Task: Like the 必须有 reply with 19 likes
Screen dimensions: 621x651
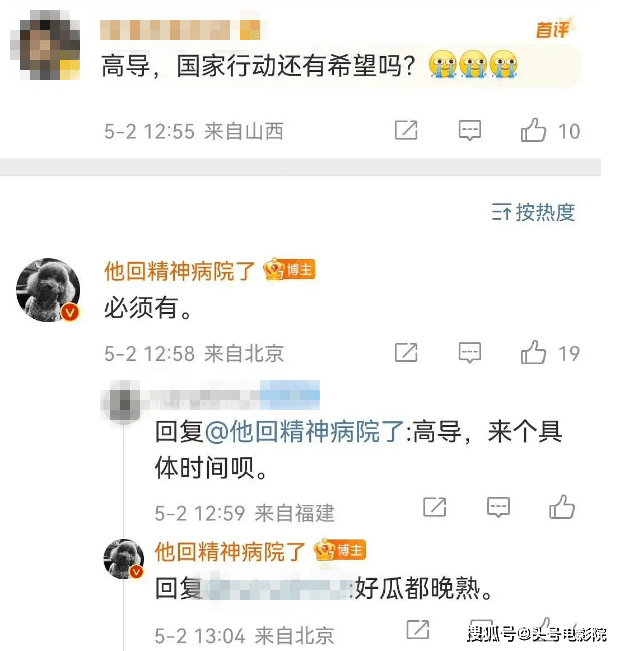Action: (533, 353)
